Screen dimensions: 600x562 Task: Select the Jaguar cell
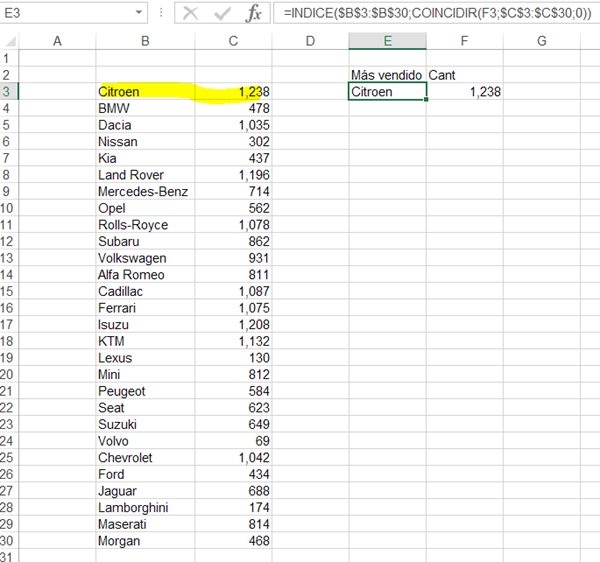pyautogui.click(x=145, y=491)
